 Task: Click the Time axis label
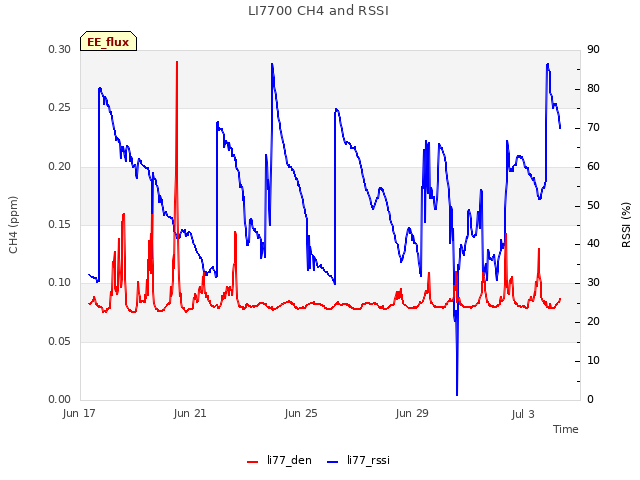(566, 429)
